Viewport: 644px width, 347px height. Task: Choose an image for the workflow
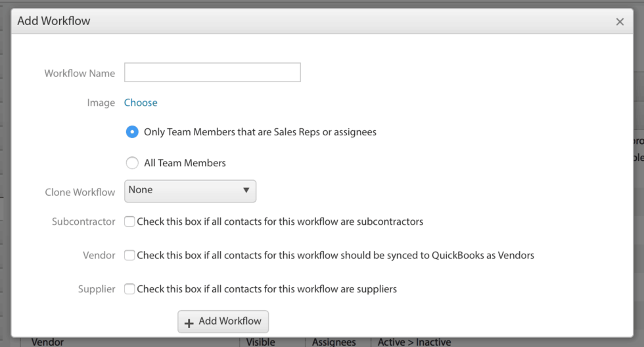pyautogui.click(x=141, y=103)
